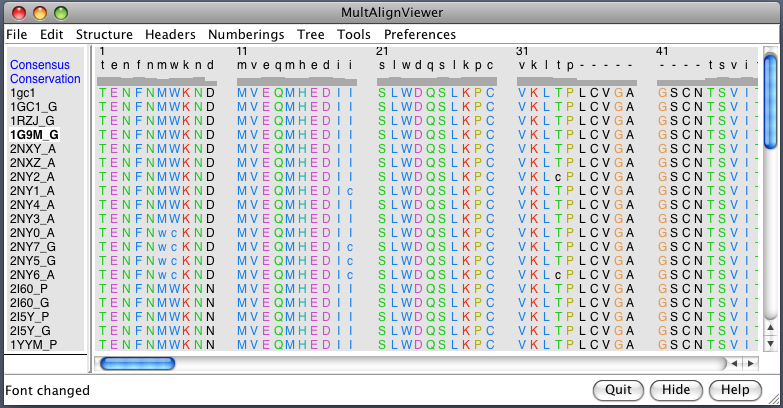Select sequence name 1GC1_G
Image resolution: width=783 pixels, height=408 pixels.
pos(33,107)
